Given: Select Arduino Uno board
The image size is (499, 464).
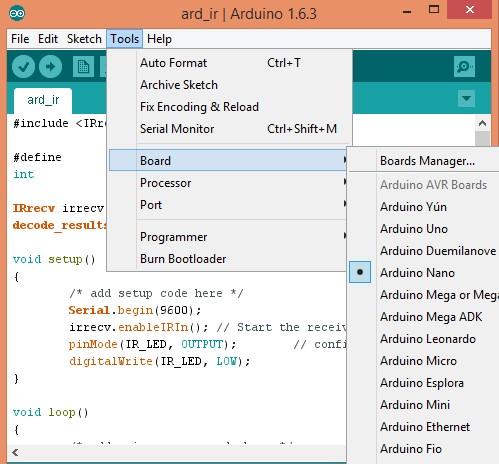Looking at the screenshot, I should click(x=423, y=229).
